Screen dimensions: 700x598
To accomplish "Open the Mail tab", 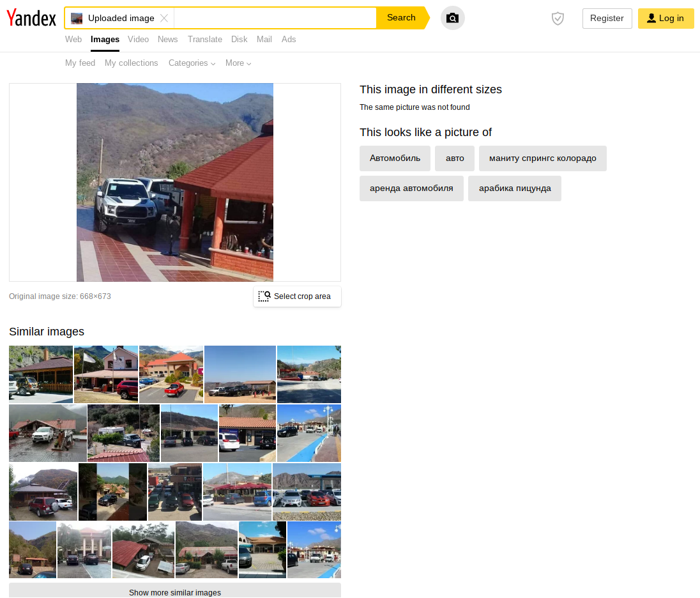I will (264, 40).
